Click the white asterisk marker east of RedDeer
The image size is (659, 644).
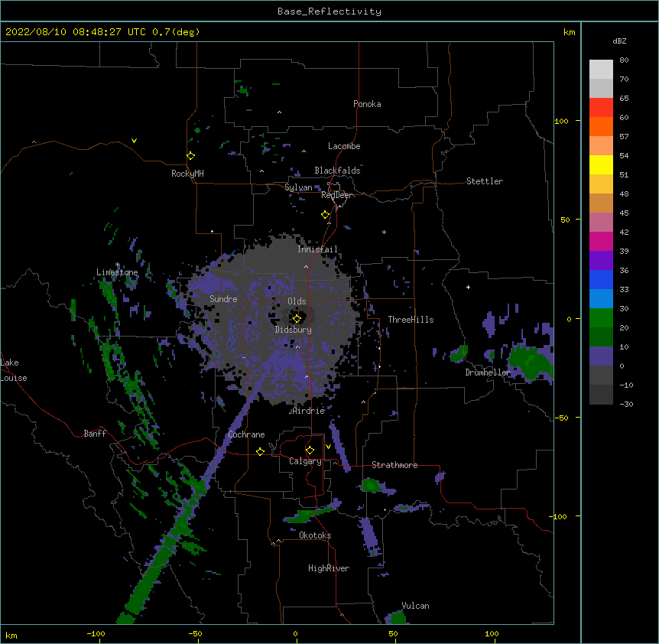pos(384,232)
